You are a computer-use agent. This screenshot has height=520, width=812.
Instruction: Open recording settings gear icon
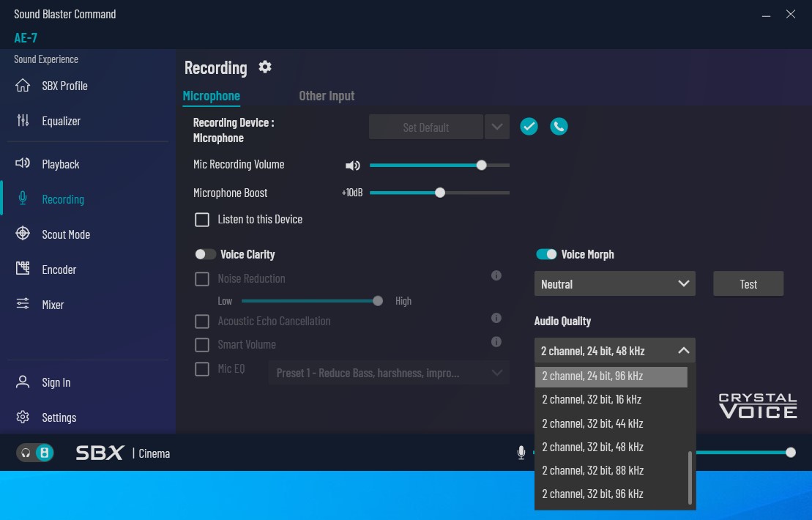point(265,67)
